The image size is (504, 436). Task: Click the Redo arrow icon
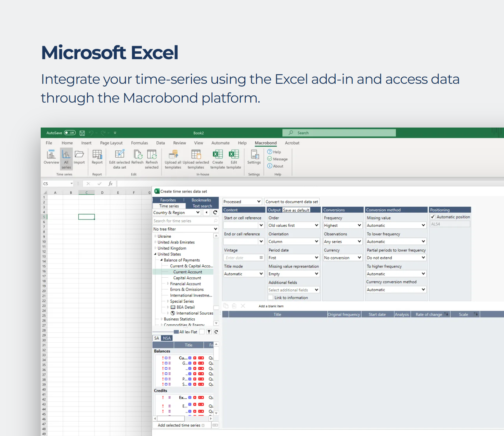pos(103,133)
